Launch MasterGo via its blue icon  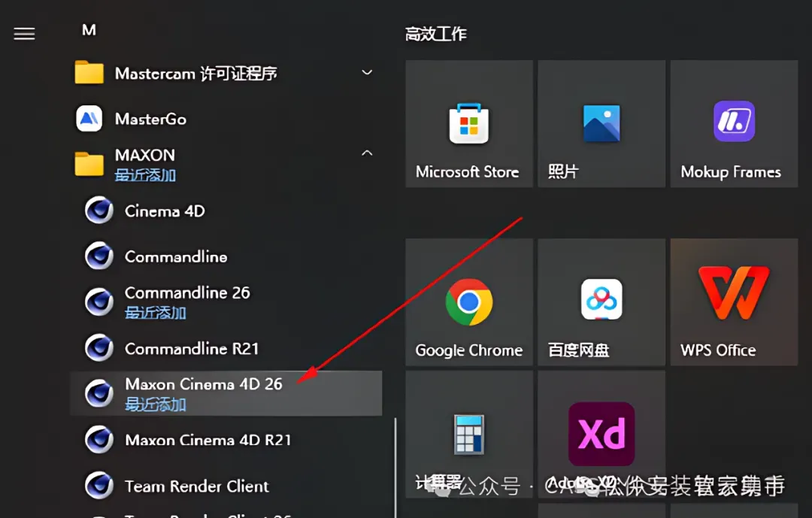coord(89,119)
